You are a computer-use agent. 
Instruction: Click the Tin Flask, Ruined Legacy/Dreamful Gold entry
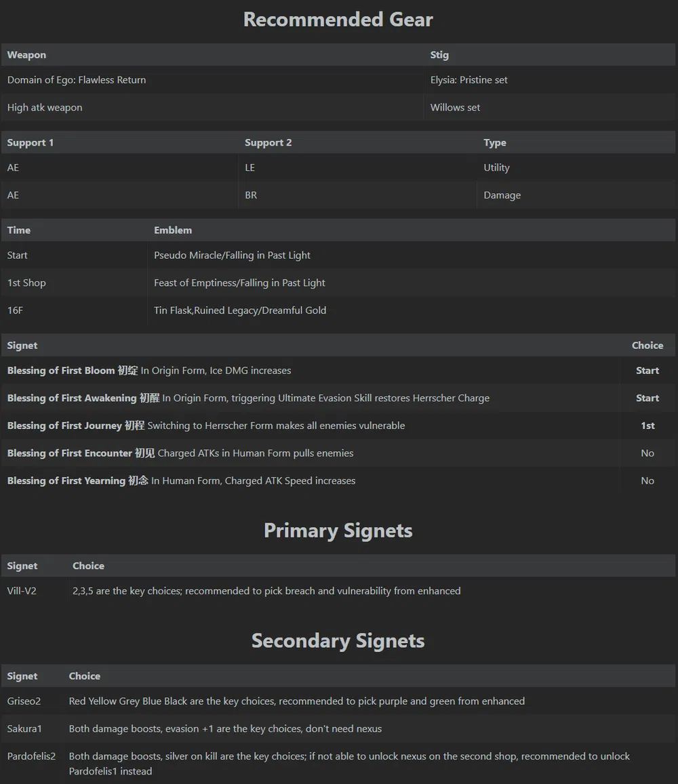[x=240, y=310]
